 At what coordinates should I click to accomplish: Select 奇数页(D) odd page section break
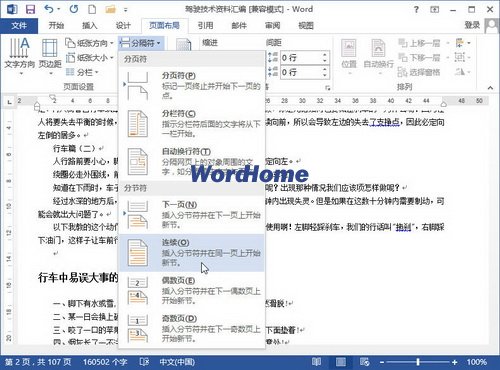pos(192,329)
